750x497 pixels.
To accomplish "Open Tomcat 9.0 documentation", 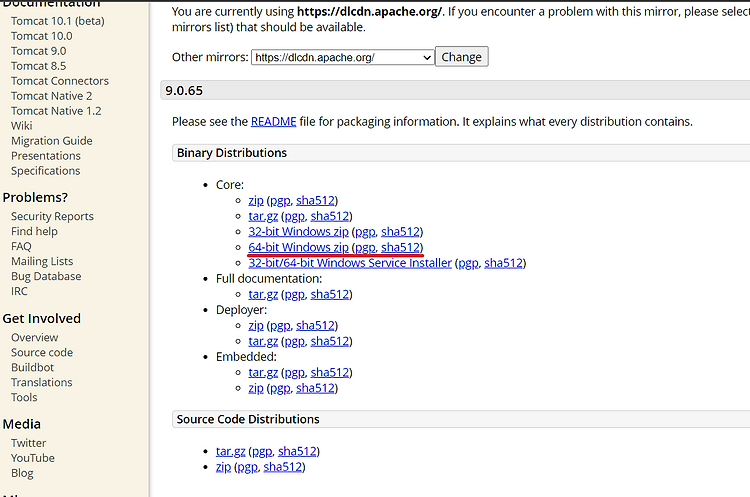I will [x=39, y=51].
